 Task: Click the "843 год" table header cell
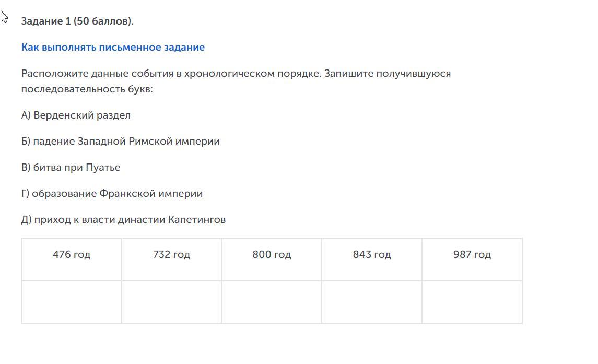[372, 255]
